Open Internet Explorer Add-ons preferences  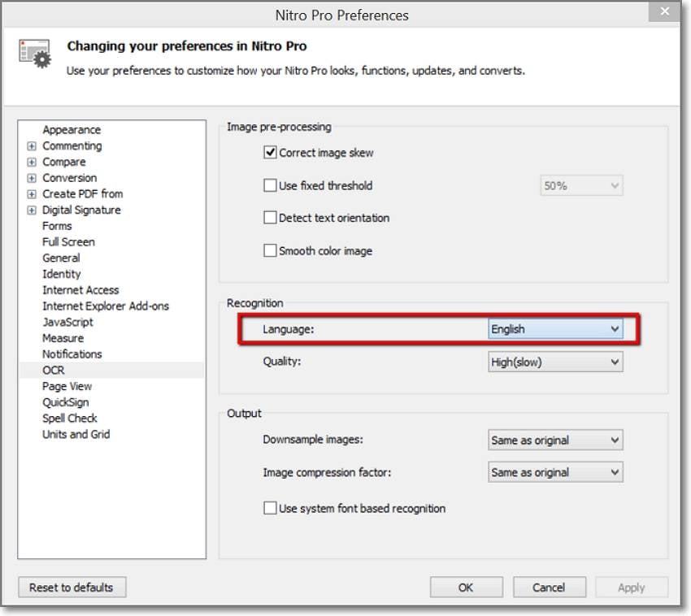pos(106,306)
